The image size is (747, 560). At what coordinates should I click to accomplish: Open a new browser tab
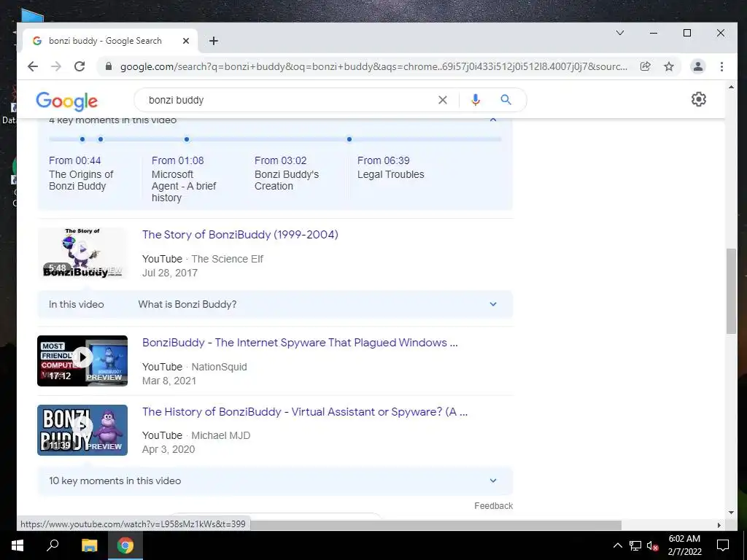click(214, 41)
